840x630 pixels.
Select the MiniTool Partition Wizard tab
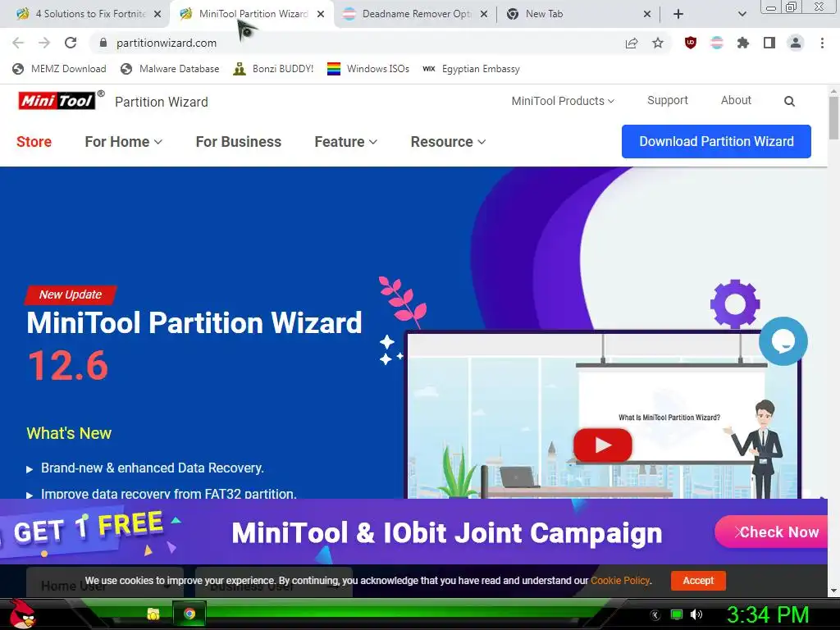252,14
